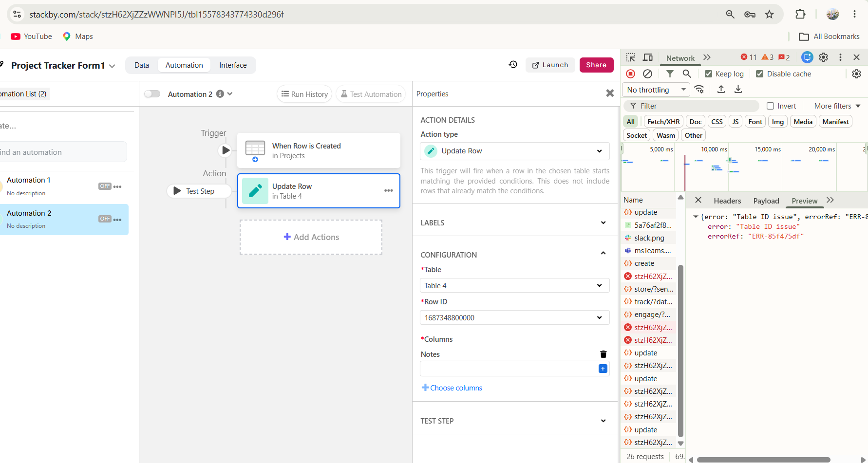Expand the TEST STEP section
Screen dimensions: 868x463
514,421
